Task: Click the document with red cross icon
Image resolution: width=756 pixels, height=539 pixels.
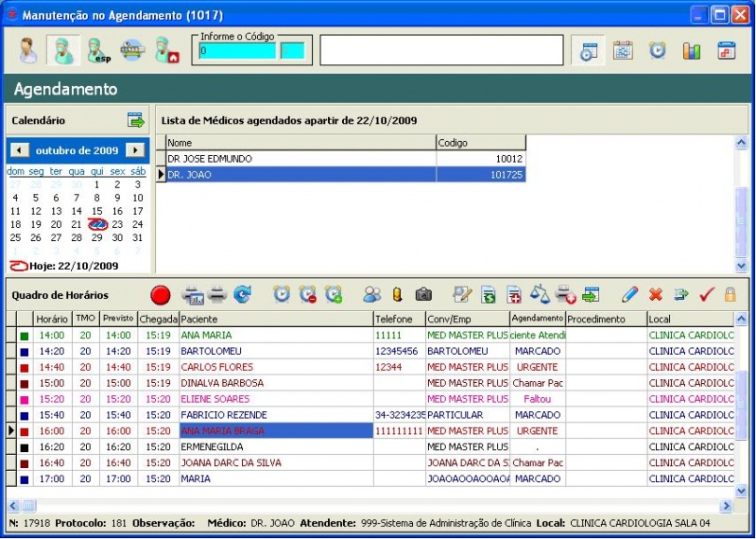Action: 514,295
